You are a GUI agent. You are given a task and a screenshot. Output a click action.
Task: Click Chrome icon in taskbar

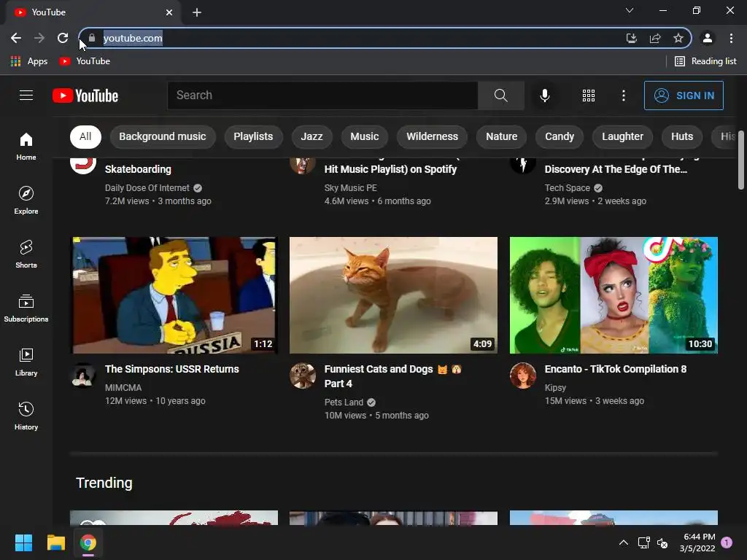click(x=88, y=542)
